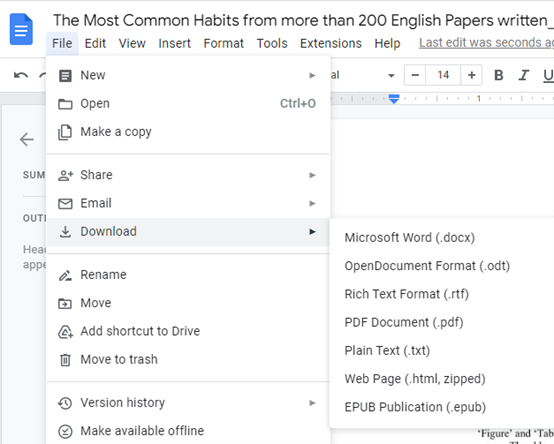This screenshot has width=554, height=444.
Task: Select Open in File menu
Action: coord(188,104)
